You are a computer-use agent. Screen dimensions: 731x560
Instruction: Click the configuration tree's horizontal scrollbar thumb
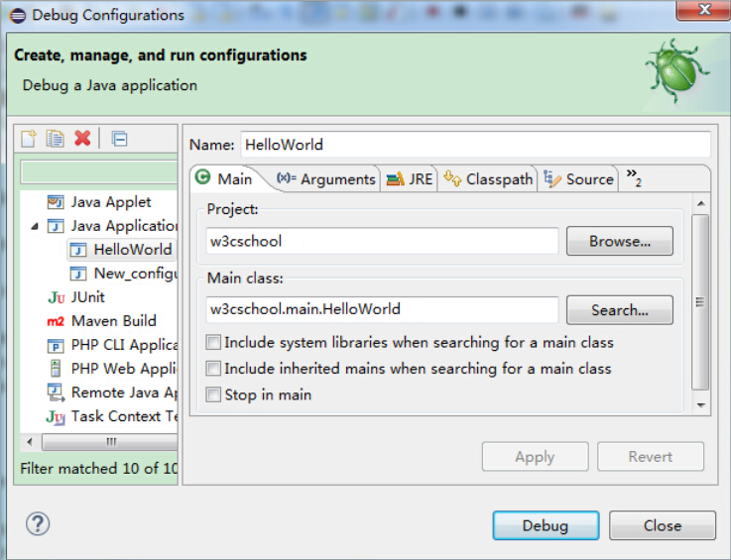point(110,442)
